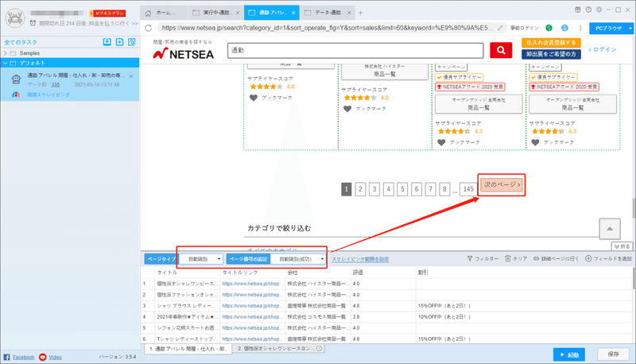Click the filter funnel icon フィルター
Image resolution: width=636 pixels, height=364 pixels.
click(470, 258)
